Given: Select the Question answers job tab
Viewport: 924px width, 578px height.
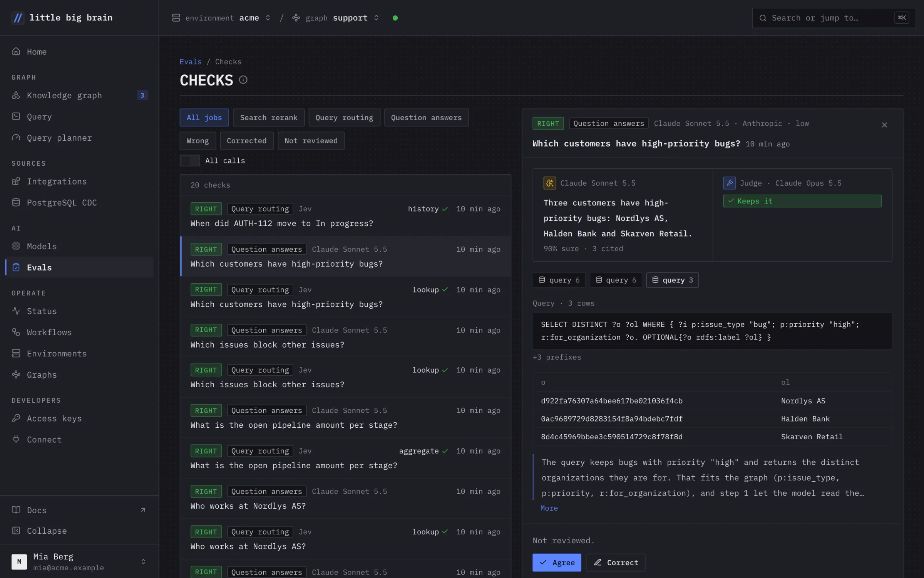Looking at the screenshot, I should pyautogui.click(x=426, y=118).
